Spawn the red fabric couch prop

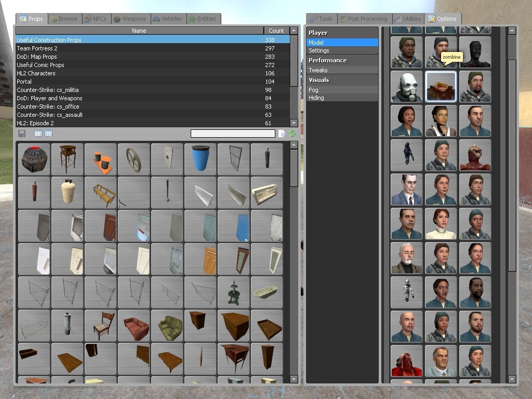pos(134,325)
